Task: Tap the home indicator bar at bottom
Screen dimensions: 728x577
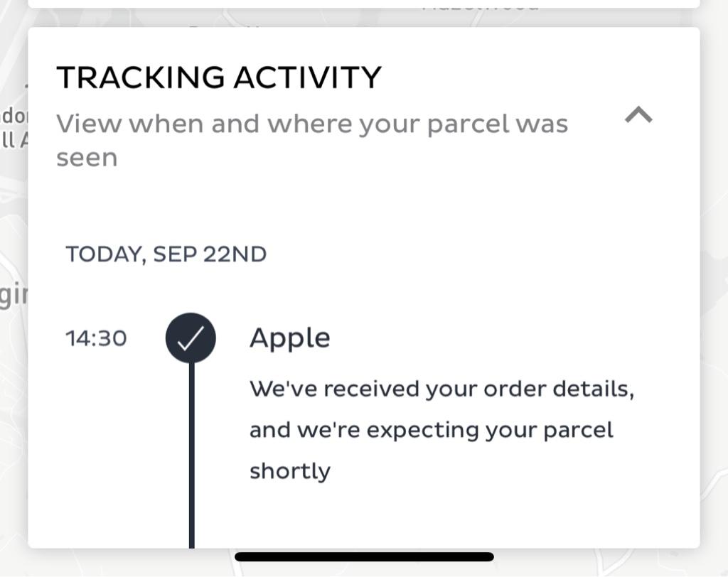Action: [364, 557]
